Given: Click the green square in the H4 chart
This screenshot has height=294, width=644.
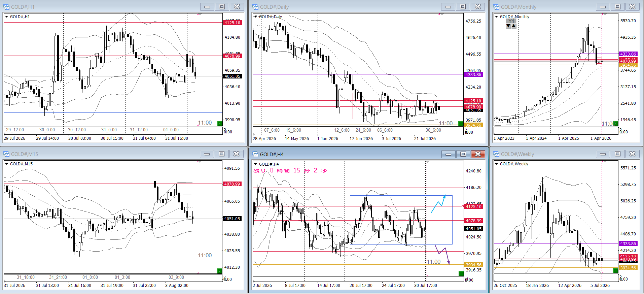Looking at the screenshot, I should tap(461, 274).
